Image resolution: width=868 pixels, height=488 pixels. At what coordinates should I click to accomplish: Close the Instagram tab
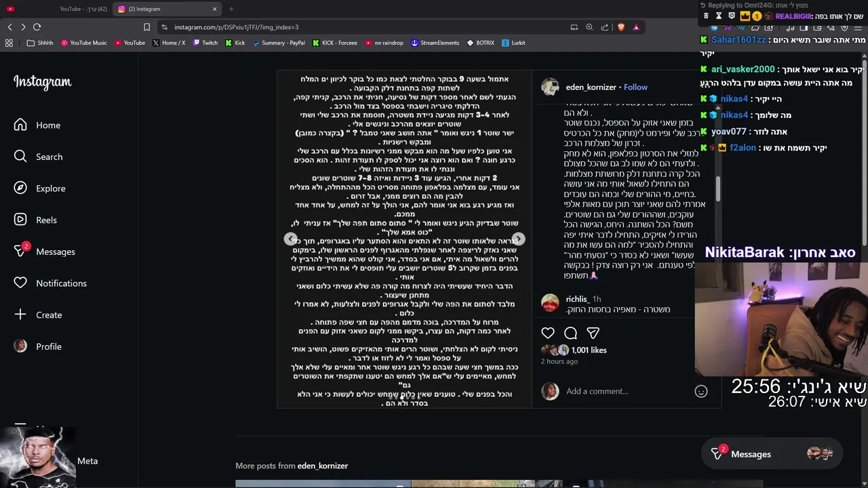click(215, 9)
